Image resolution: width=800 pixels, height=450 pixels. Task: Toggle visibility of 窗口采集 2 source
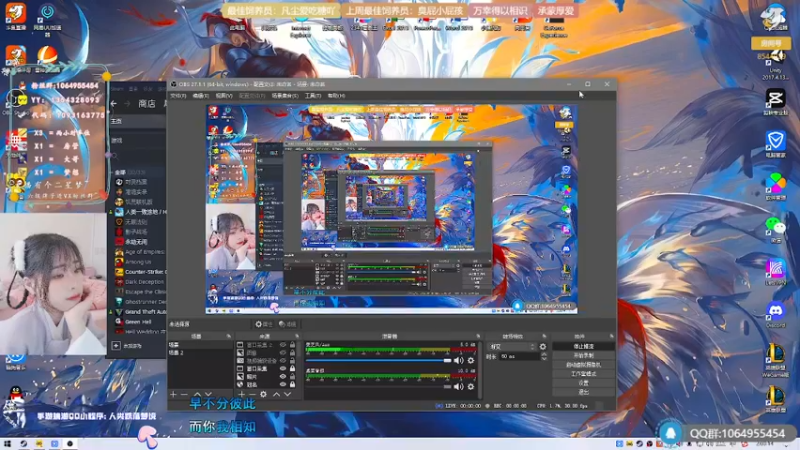[283, 345]
